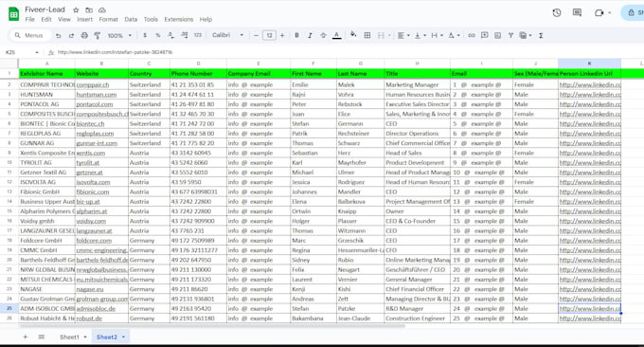Star the Fiveer-Lead document
This screenshot has width=644, height=347.
click(x=76, y=9)
